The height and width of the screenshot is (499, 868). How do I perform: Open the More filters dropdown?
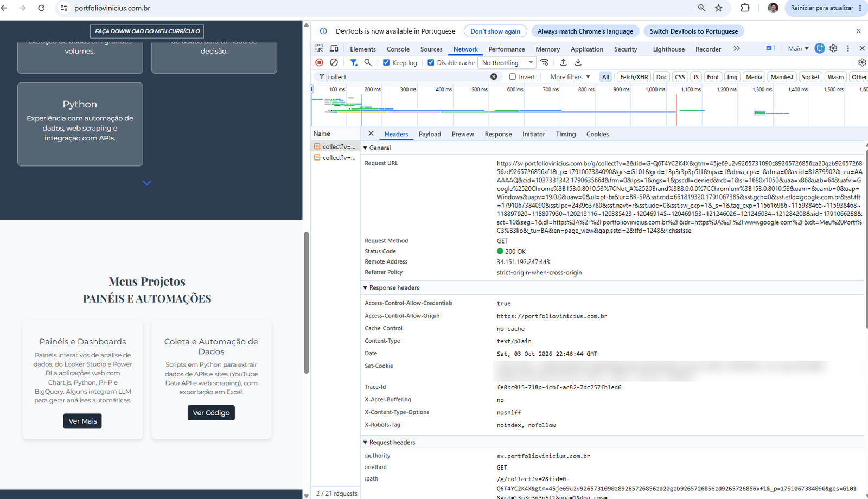(570, 77)
